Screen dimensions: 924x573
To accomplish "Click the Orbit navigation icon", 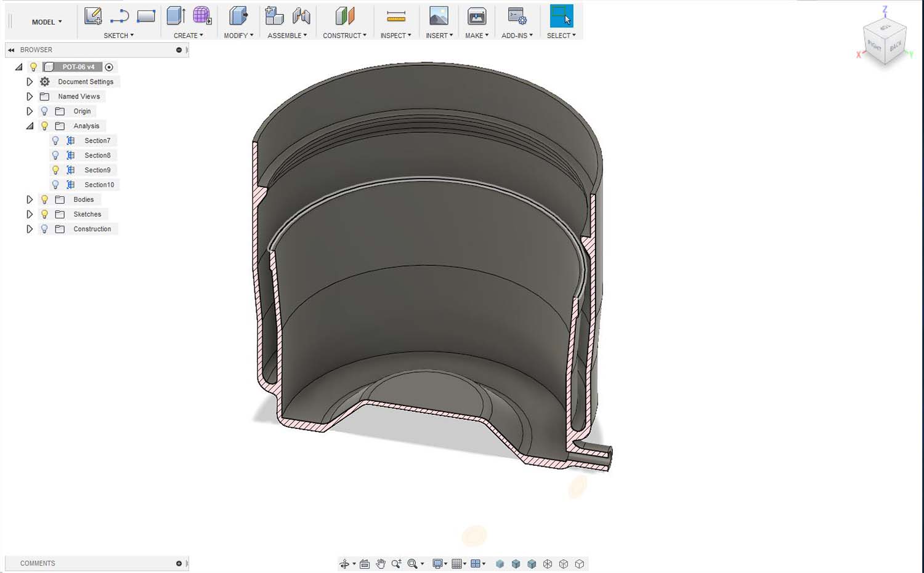I will pyautogui.click(x=344, y=564).
